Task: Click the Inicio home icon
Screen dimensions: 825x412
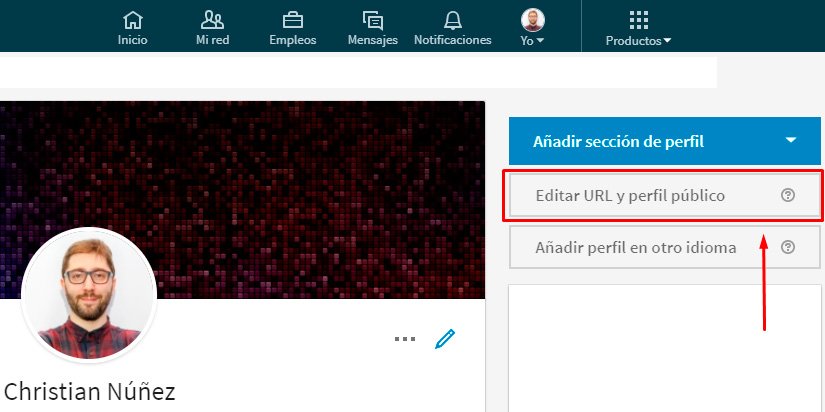Action: tap(132, 20)
